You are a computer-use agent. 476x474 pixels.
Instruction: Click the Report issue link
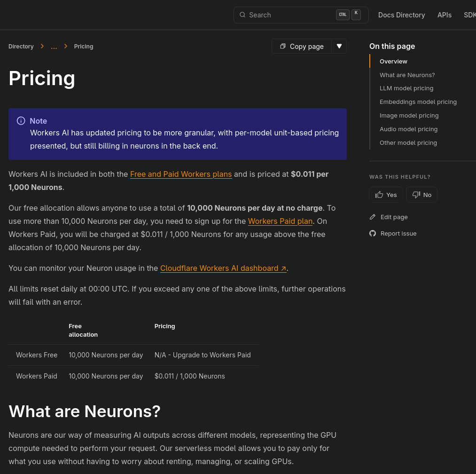tap(398, 233)
